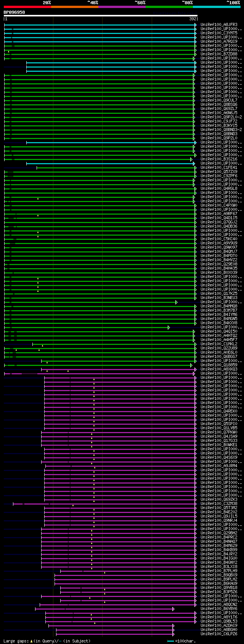Select the UniRef100_B0X039 label
244x644 pixels.
[219, 273]
